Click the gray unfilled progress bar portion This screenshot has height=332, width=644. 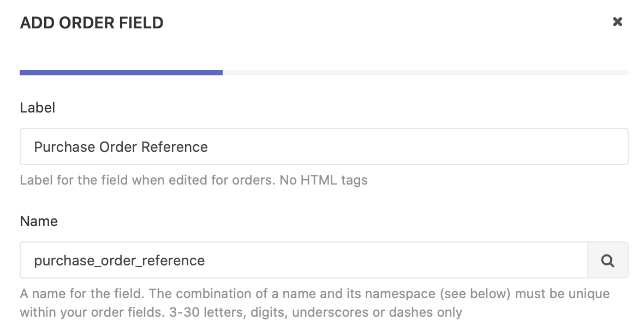coord(426,73)
